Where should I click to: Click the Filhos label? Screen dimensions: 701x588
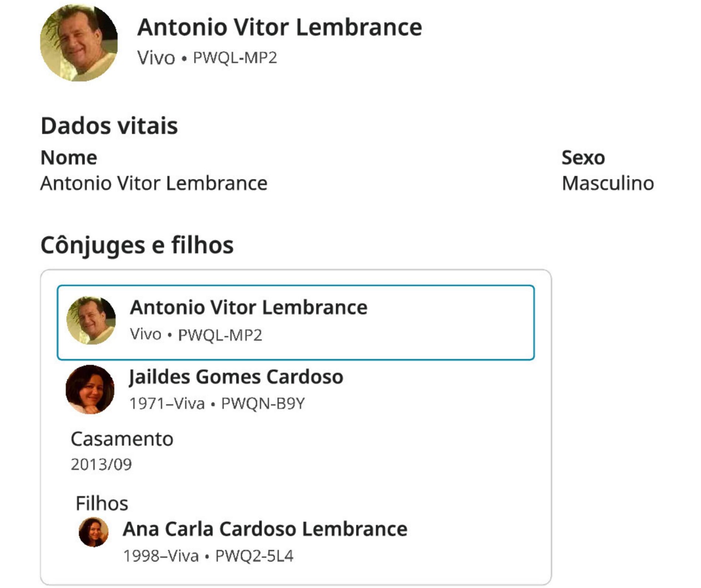102,503
